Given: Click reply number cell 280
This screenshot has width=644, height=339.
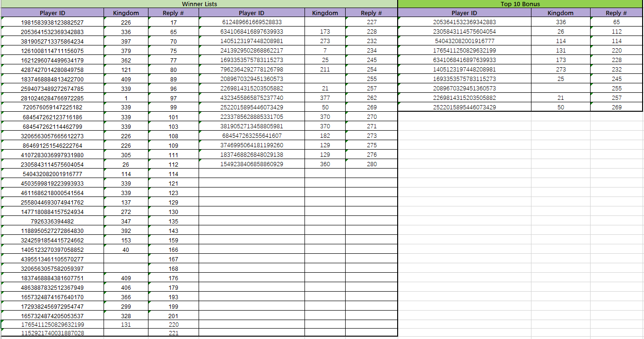Looking at the screenshot, I should tap(372, 164).
